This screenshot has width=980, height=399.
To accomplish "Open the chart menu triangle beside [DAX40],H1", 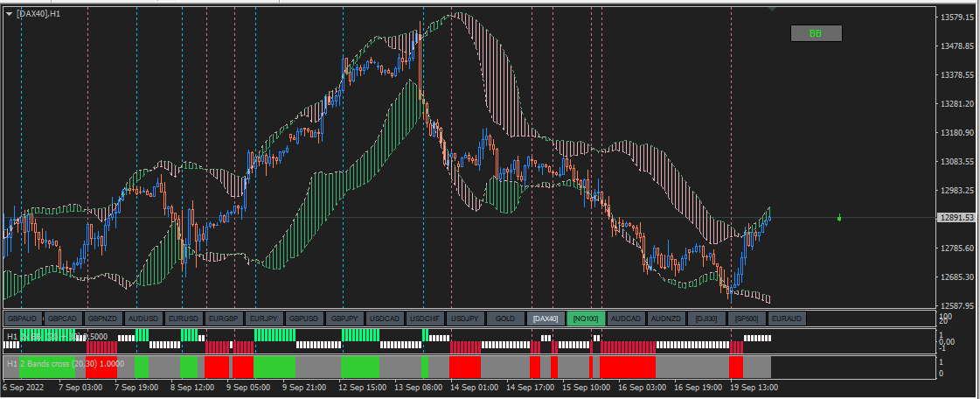I will point(9,14).
